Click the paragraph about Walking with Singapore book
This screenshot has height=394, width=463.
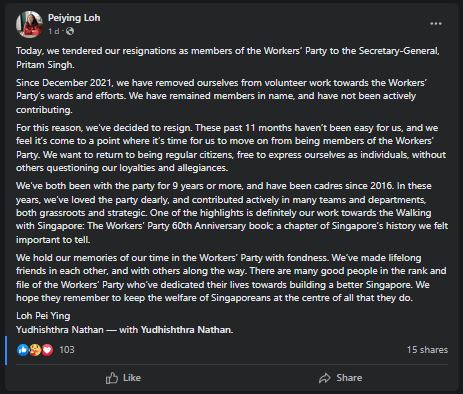coord(232,213)
